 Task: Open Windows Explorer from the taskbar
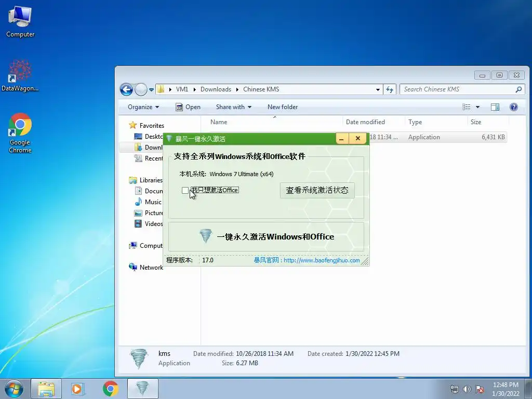click(46, 389)
